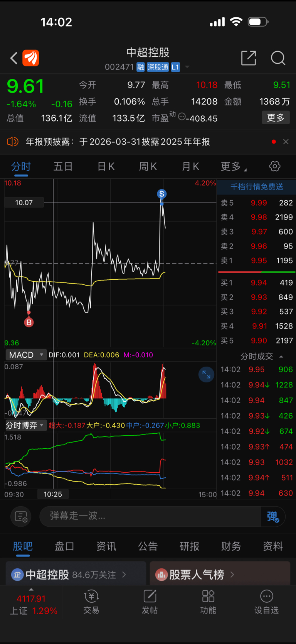Viewport: 296px width, 644px height.
Task: Collapse the 分时成交 list arrow
Action: pyautogui.click(x=281, y=356)
